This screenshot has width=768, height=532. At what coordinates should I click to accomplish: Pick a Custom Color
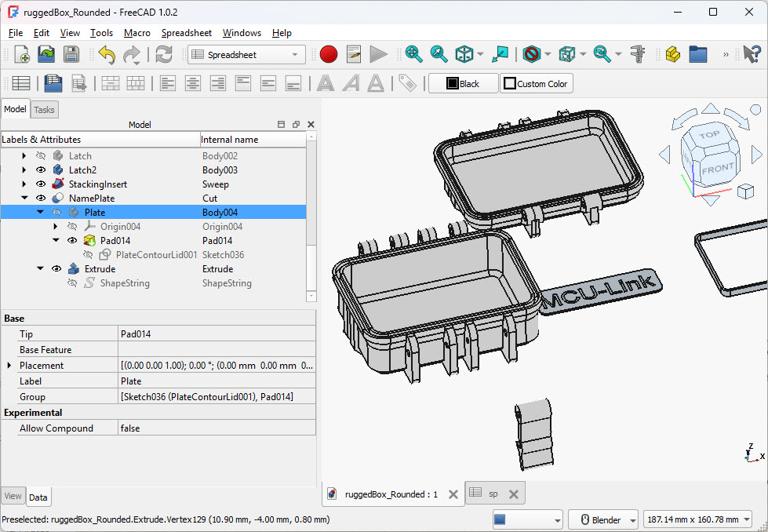[x=536, y=82]
